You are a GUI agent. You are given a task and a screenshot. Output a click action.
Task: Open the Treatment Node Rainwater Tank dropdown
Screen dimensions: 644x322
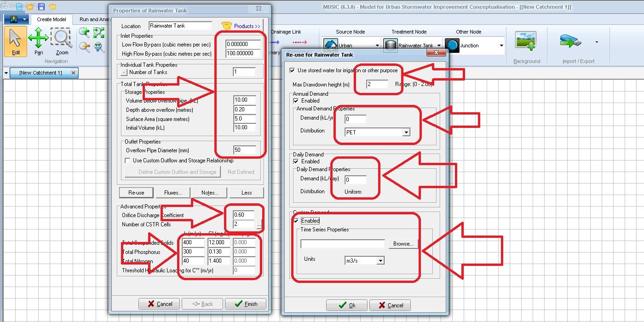(438, 46)
